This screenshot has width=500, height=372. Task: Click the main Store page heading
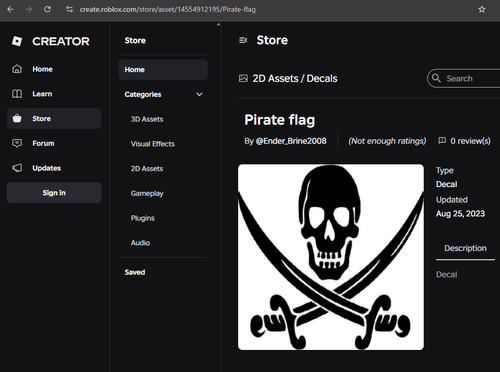click(x=272, y=40)
